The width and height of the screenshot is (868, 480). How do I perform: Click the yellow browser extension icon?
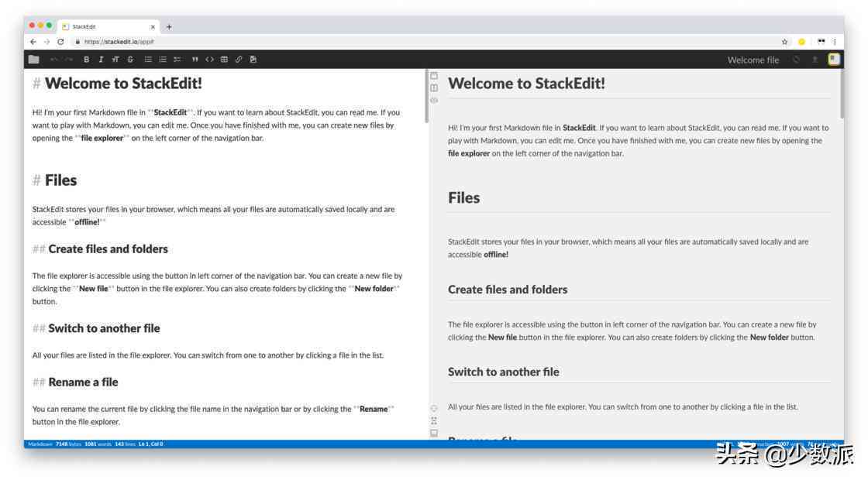point(801,42)
